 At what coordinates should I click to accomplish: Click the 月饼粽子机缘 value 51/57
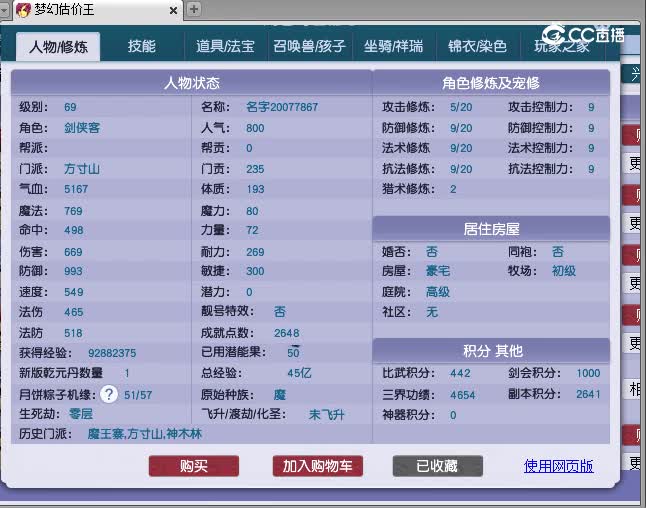coord(138,395)
